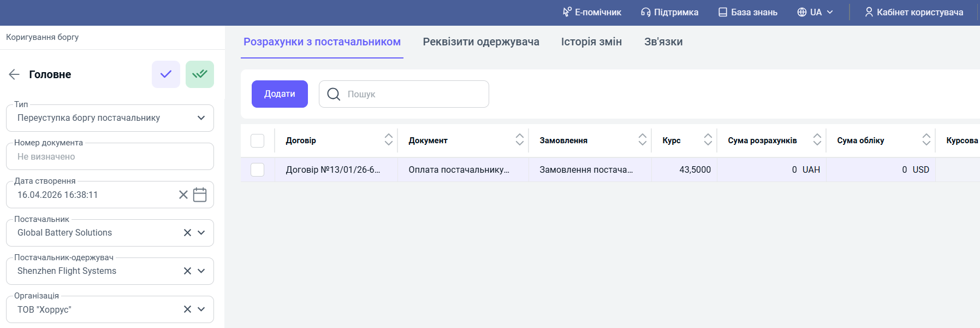Clear the Дата створення date value
Image resolution: width=980 pixels, height=328 pixels.
click(183, 195)
